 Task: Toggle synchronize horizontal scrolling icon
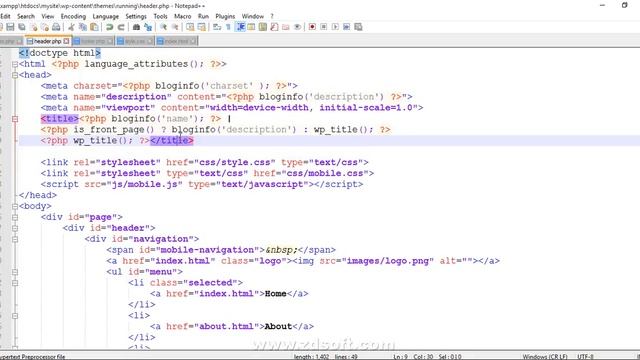click(202, 27)
